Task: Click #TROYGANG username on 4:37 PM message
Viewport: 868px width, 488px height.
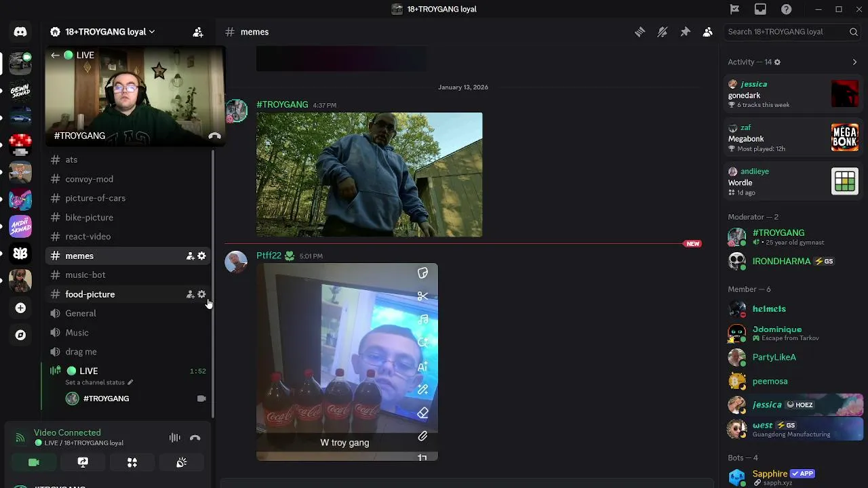Action: pos(282,104)
